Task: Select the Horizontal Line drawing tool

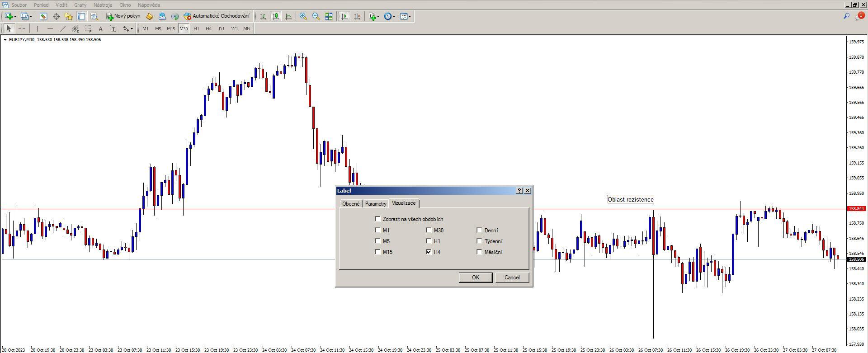Action: point(50,28)
